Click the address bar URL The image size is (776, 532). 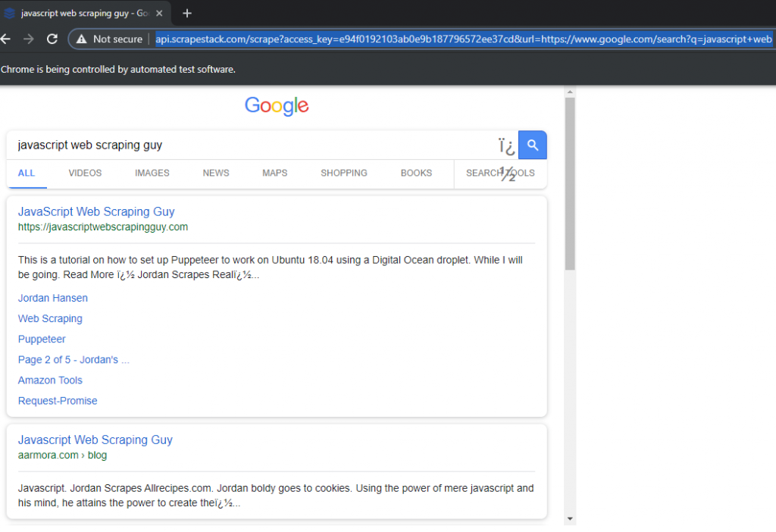point(464,39)
